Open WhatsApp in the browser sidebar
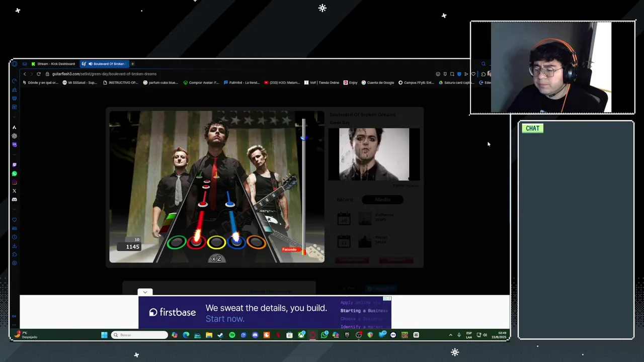The image size is (644, 362). click(14, 173)
